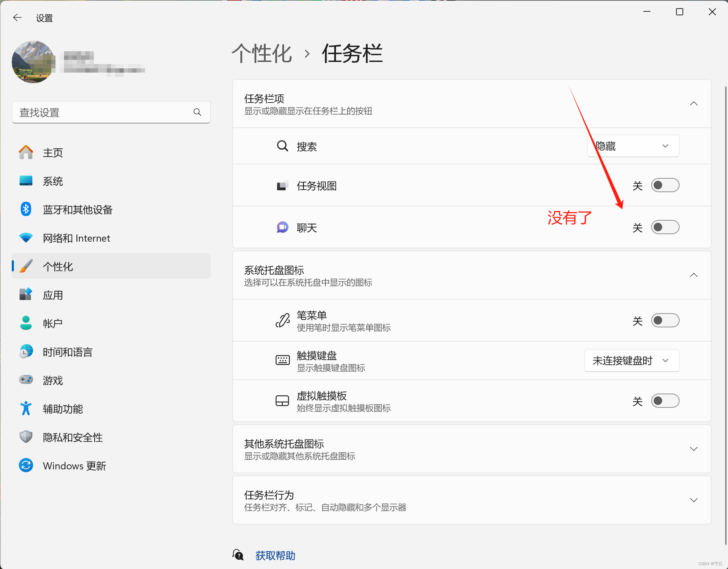Open the 系统 settings category
Screen dimensions: 728x569
53,181
